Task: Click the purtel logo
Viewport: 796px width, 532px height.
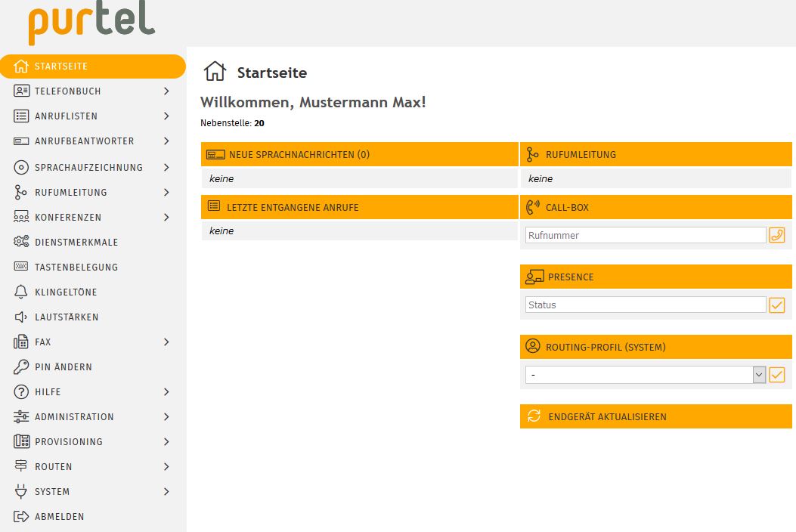Action: point(91,23)
